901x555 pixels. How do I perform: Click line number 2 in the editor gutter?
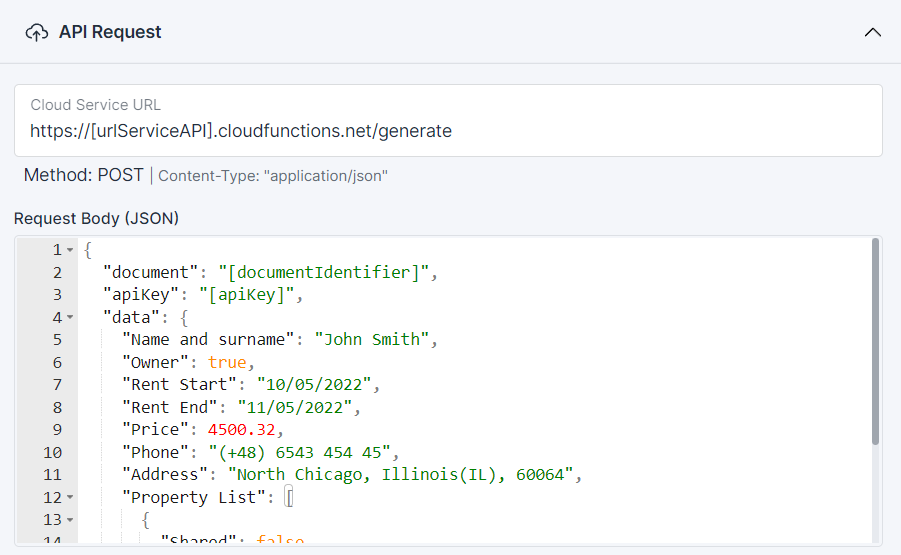tap(57, 272)
